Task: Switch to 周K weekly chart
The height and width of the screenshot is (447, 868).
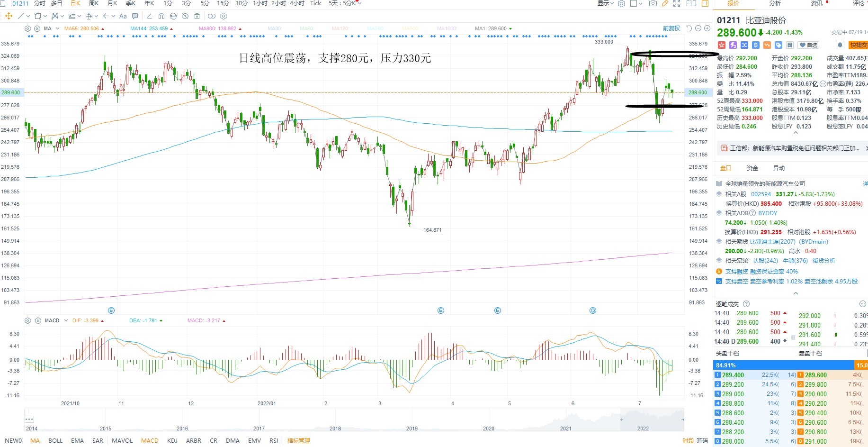Action: 94,3
